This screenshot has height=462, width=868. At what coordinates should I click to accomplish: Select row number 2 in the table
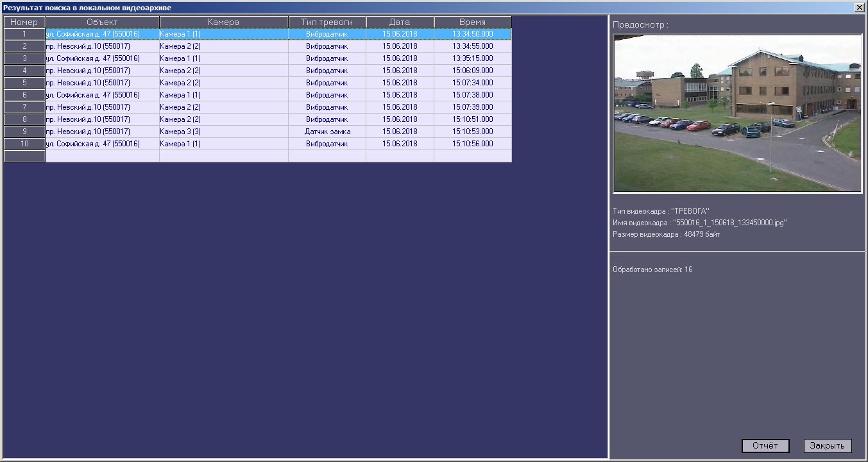click(x=24, y=46)
